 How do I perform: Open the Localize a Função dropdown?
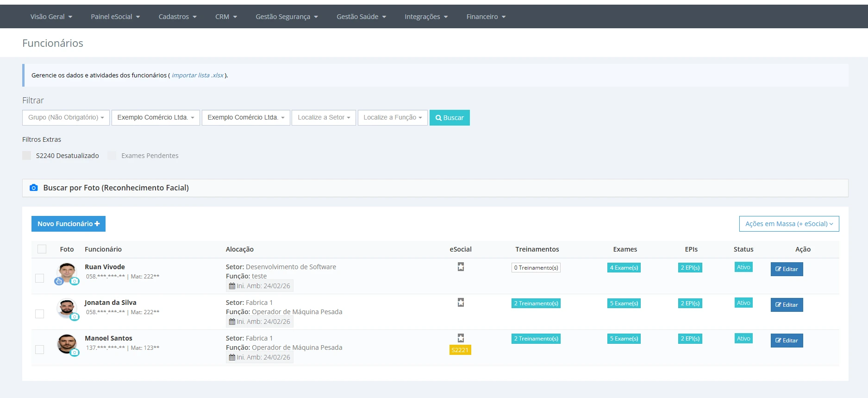coord(393,118)
